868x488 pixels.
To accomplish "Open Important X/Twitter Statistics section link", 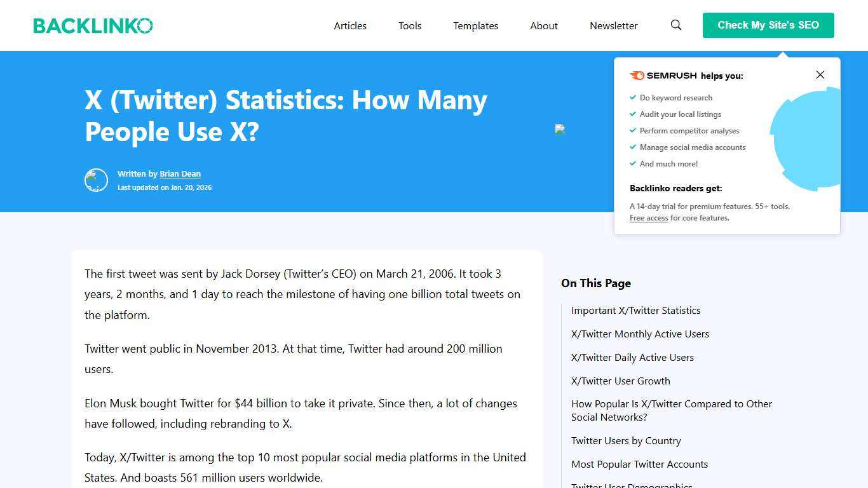I will click(x=636, y=310).
